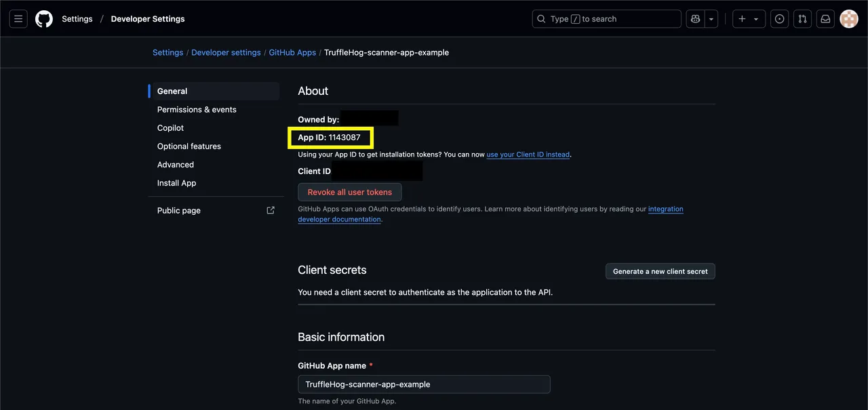Focus the Type / to search box
This screenshot has height=410, width=868.
click(606, 19)
